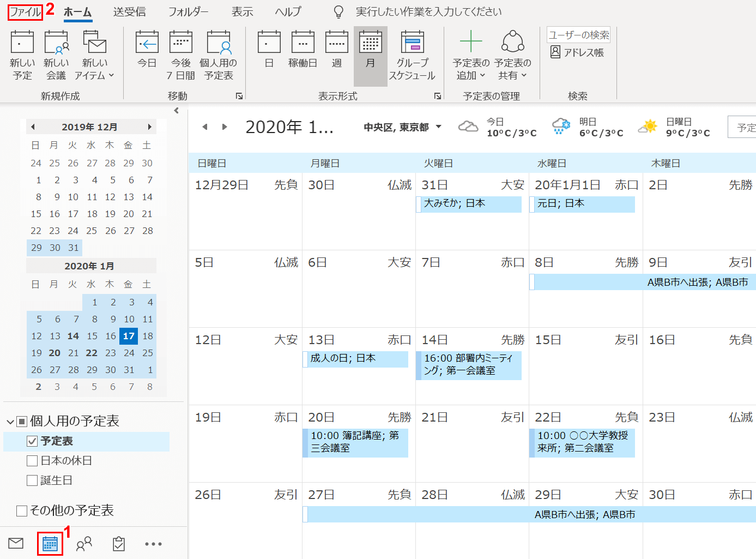The width and height of the screenshot is (756, 559).
Task: Switch to People in navigation bar
Action: [84, 544]
